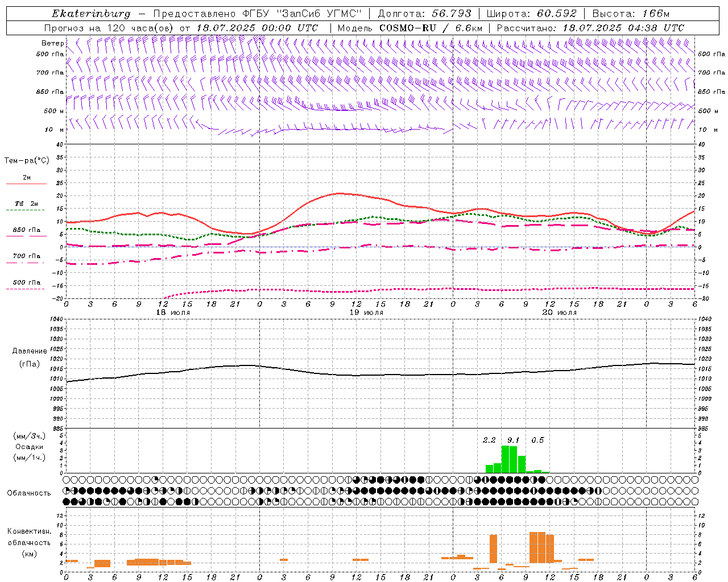Click the "20 июля" date label
The width and height of the screenshot is (728, 582).
(x=560, y=313)
